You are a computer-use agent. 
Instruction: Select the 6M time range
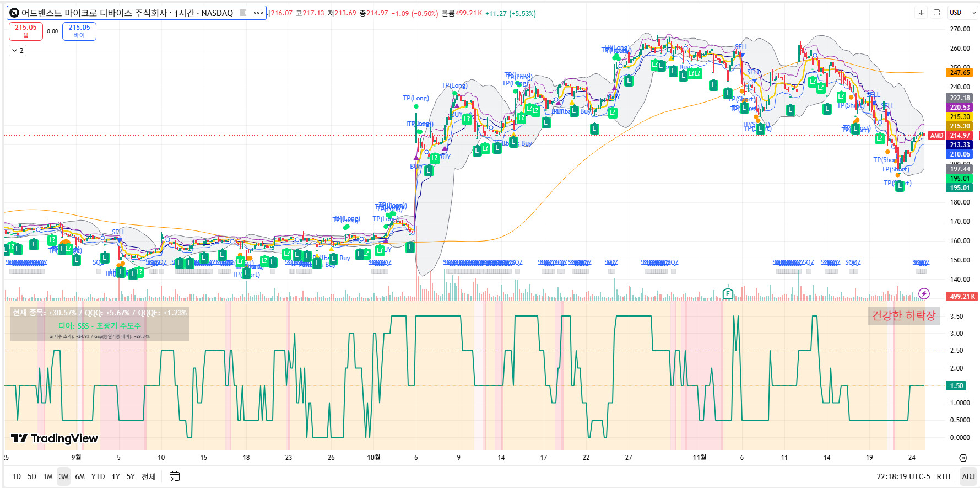[x=80, y=476]
